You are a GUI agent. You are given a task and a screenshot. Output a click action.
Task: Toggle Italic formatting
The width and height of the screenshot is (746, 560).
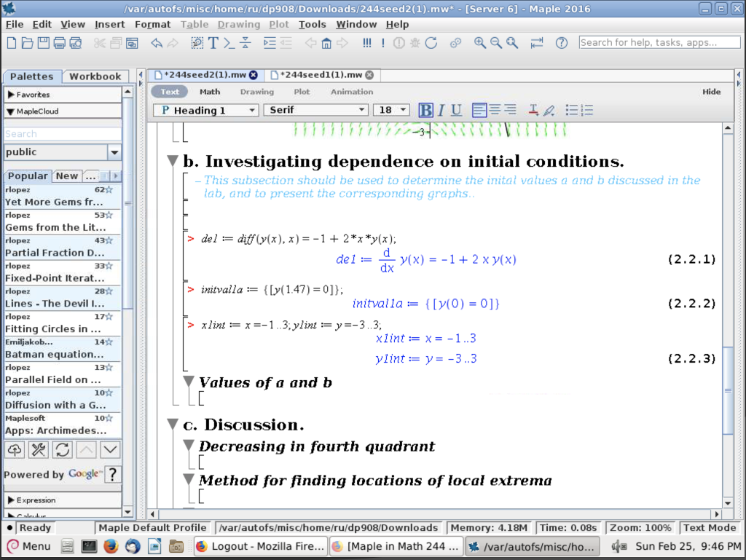click(x=441, y=110)
